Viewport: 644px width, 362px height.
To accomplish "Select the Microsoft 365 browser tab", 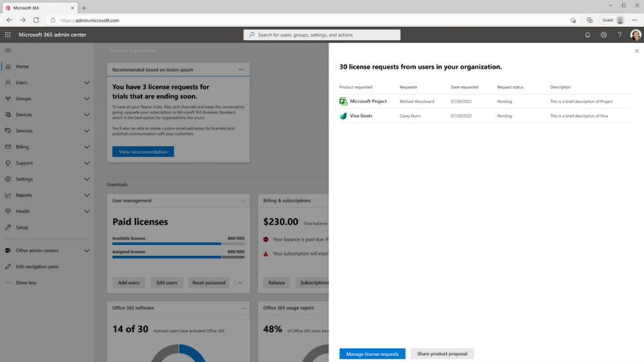I will (x=40, y=8).
